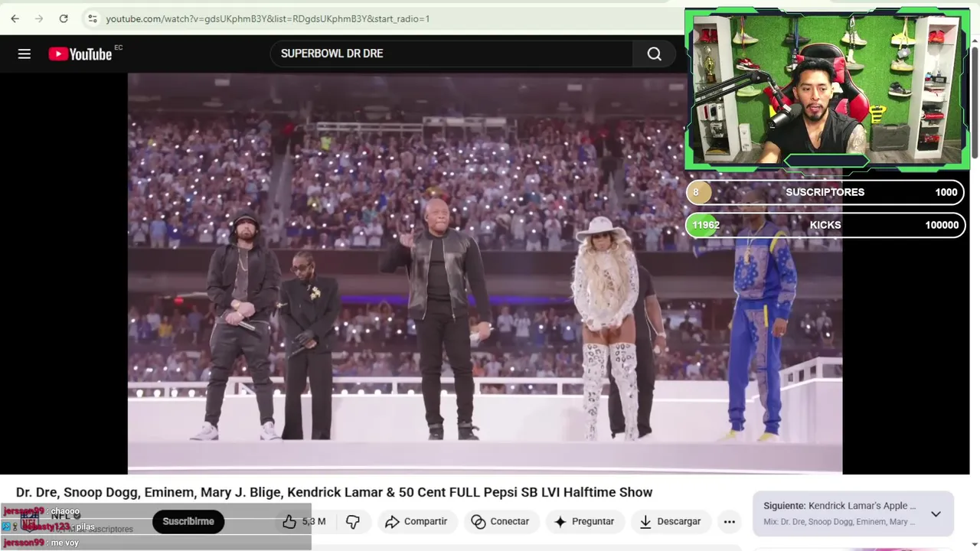This screenshot has width=980, height=551.
Task: Click the magnifier search button
Action: click(x=655, y=54)
